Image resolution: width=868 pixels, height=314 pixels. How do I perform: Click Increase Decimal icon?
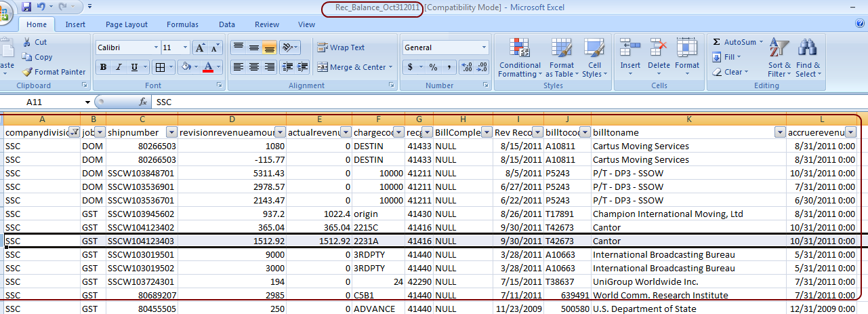(x=466, y=67)
